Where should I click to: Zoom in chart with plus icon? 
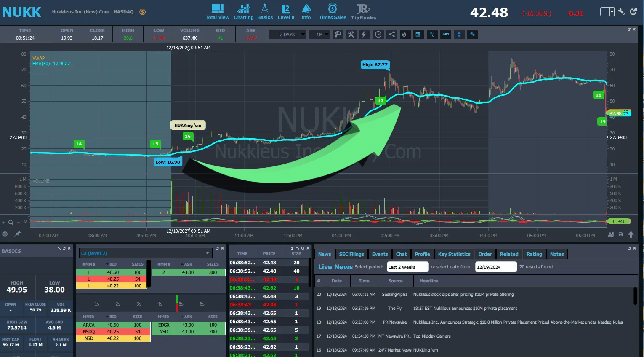[x=3, y=223]
